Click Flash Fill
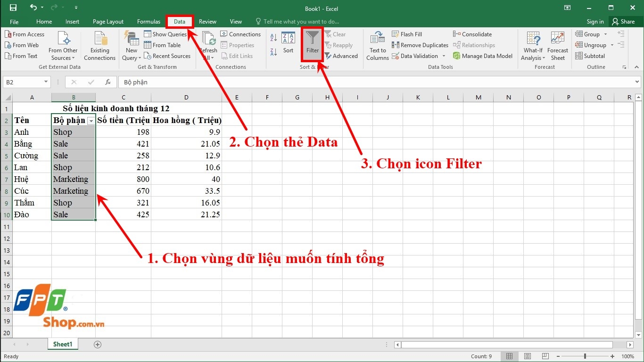 pos(407,34)
